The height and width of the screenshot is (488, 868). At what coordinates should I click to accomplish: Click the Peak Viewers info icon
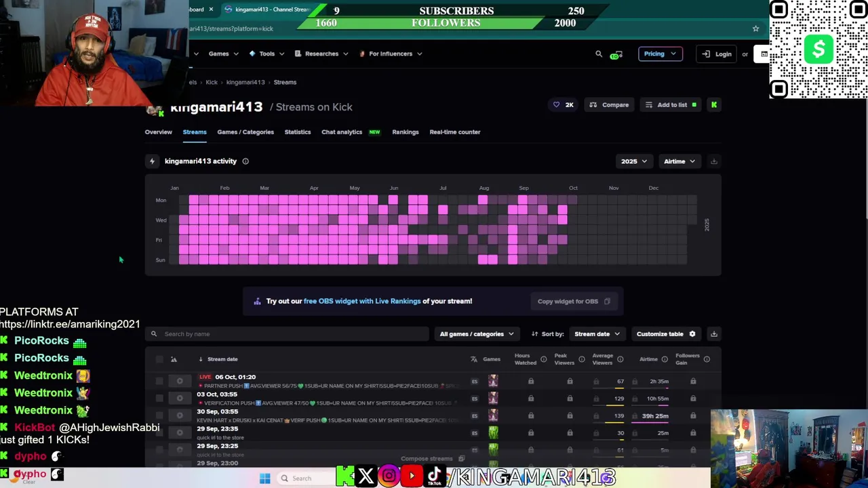pos(581,359)
